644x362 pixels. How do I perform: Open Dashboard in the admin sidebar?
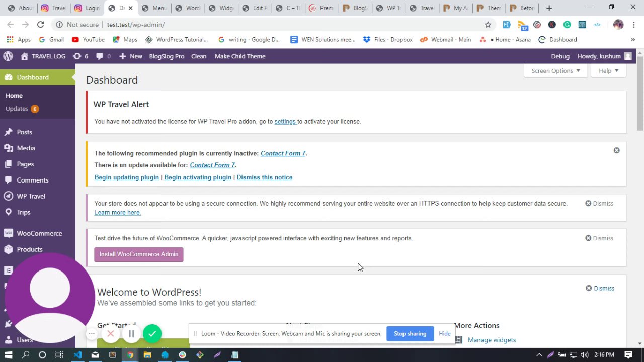pyautogui.click(x=38, y=77)
